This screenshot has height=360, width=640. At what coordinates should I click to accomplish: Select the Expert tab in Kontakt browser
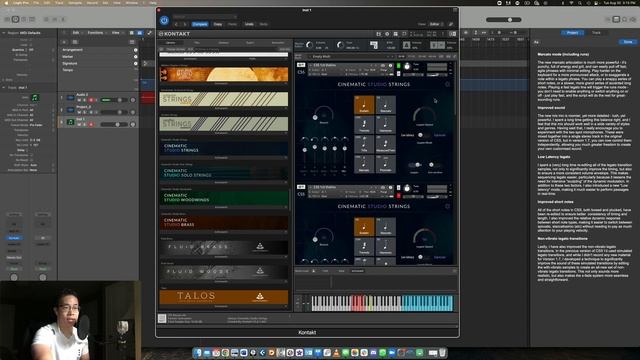coord(250,42)
